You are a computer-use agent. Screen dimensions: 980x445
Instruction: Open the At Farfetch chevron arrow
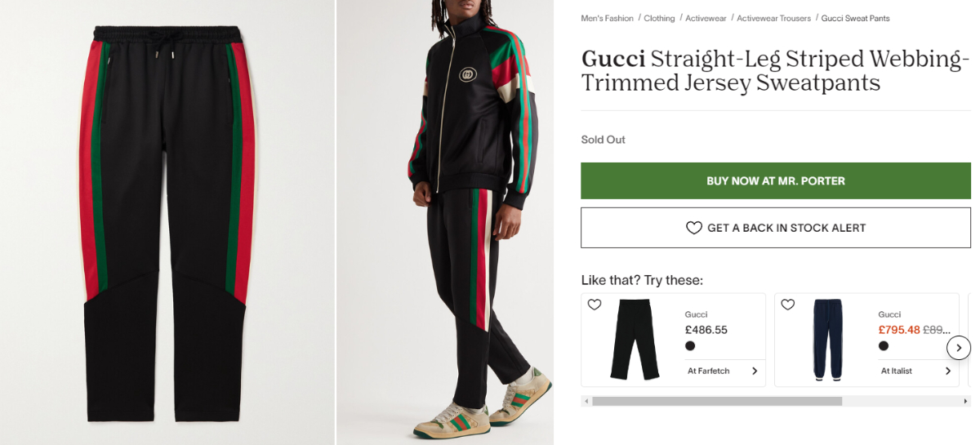[755, 371]
